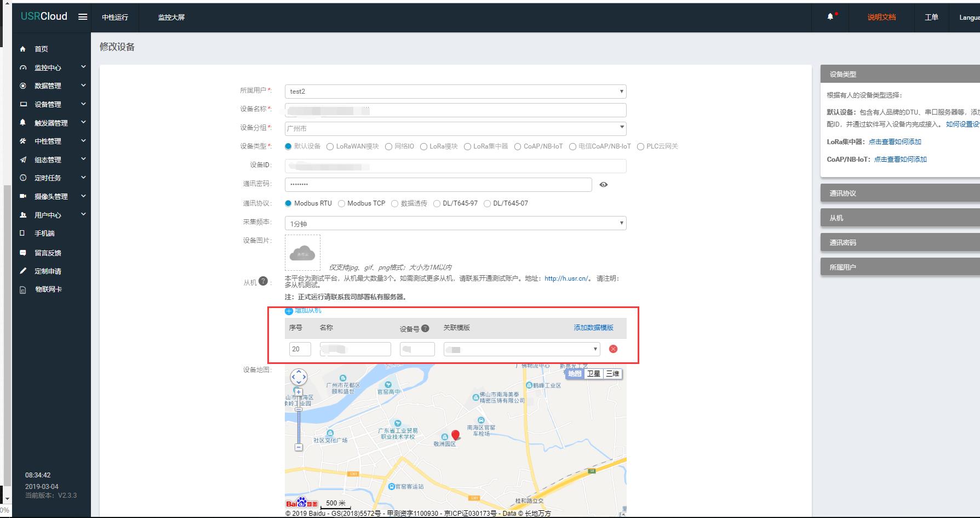Click the 摄像头管理 camera icon
This screenshot has height=518, width=980.
point(22,196)
